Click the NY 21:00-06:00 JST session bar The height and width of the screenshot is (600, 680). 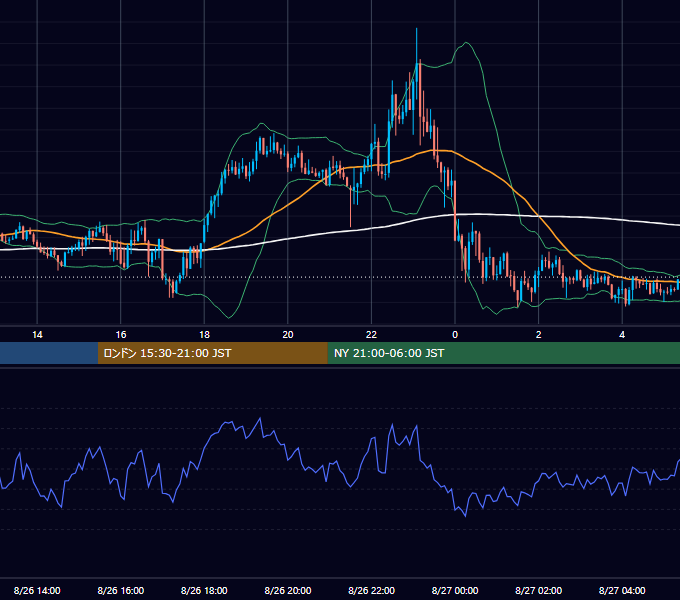click(x=503, y=353)
